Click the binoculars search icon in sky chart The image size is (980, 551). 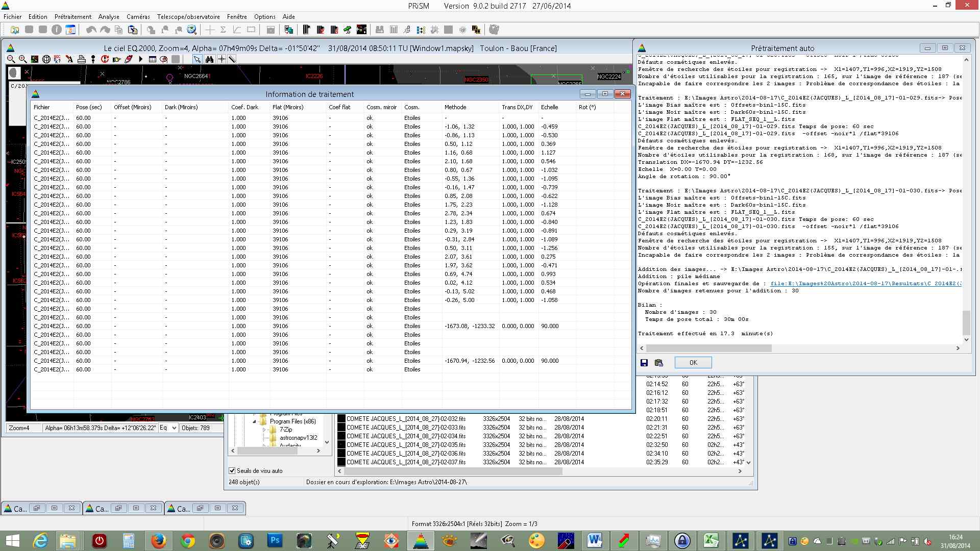pyautogui.click(x=209, y=59)
